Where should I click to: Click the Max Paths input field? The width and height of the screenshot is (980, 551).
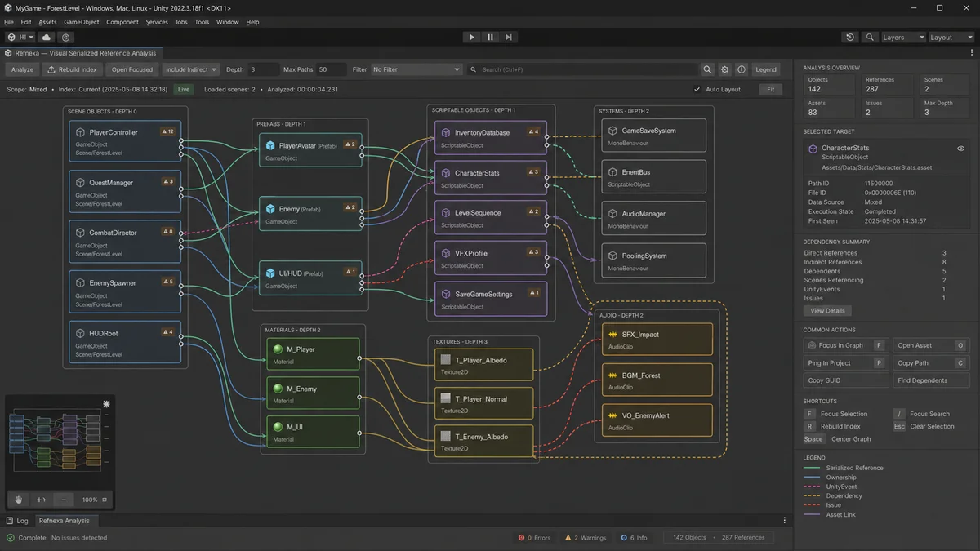pos(332,69)
